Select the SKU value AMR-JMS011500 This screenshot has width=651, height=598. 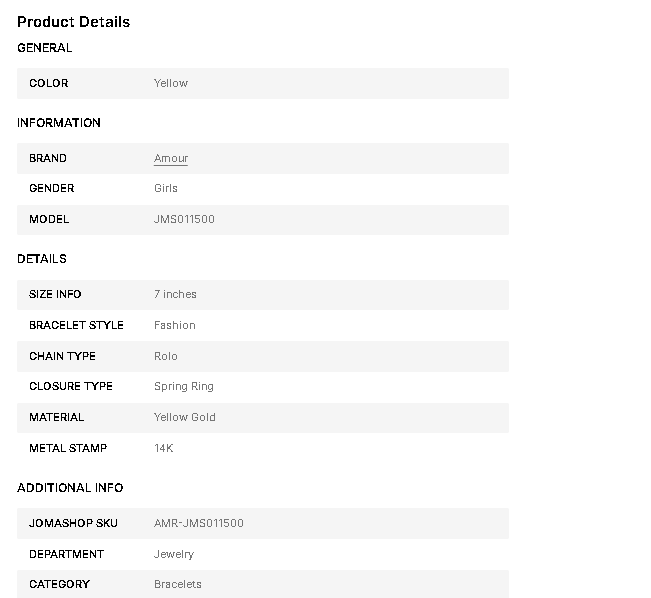pos(199,523)
